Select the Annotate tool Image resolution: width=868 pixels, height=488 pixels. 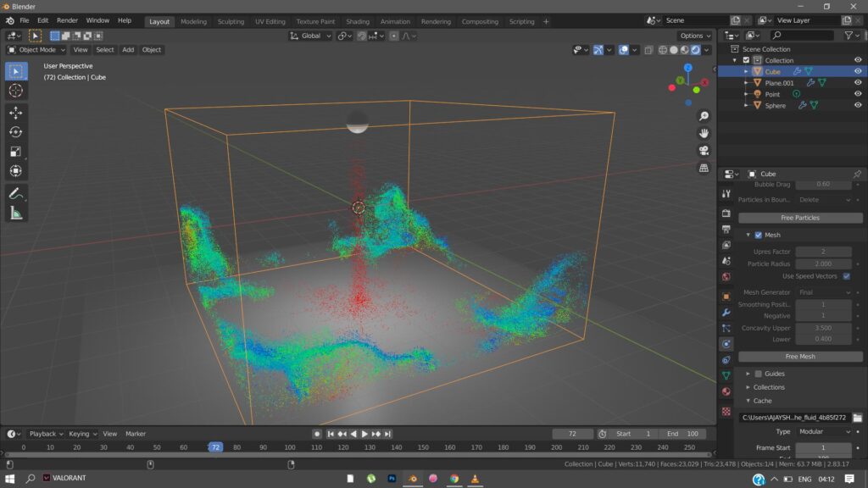(16, 194)
